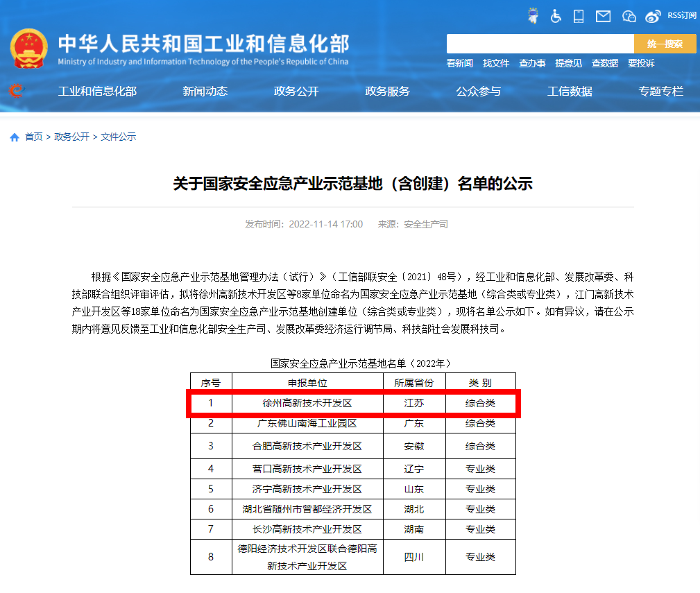
Task: Click the province cell 湖北
Action: [414, 509]
